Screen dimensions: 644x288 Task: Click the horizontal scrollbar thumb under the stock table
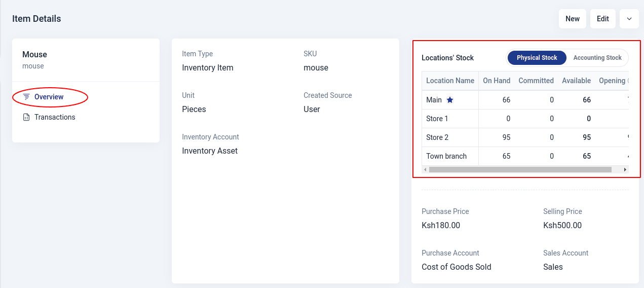(x=520, y=170)
